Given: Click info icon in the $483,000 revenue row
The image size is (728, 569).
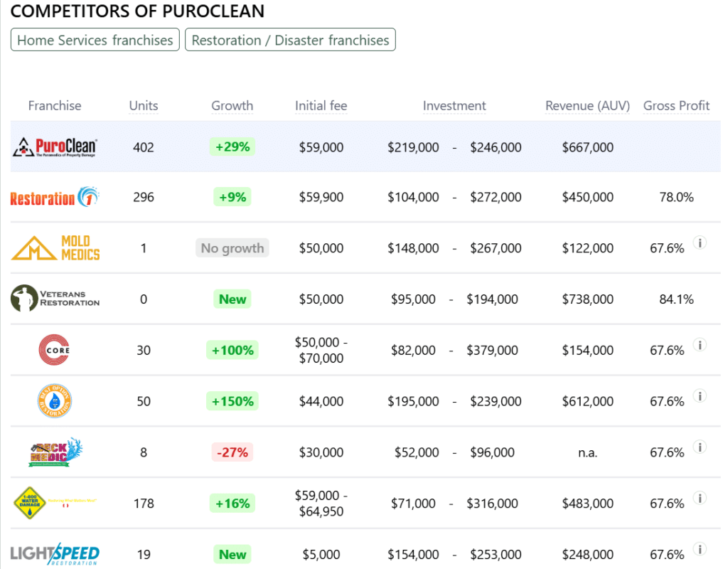Looking at the screenshot, I should tap(700, 498).
